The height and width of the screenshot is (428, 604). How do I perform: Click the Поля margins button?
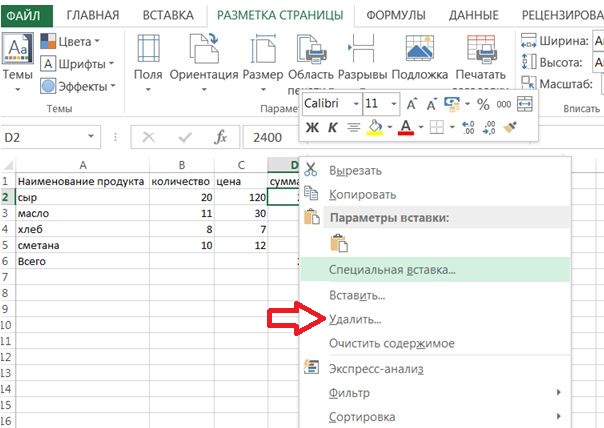(x=148, y=63)
